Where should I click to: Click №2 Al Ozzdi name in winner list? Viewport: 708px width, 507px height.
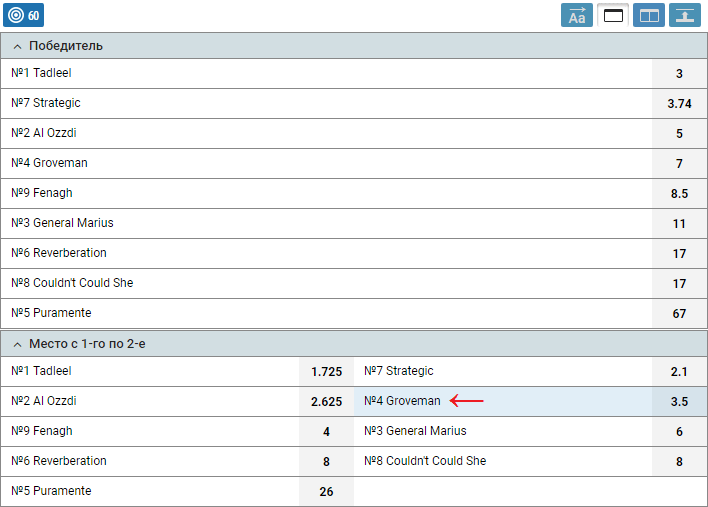tap(44, 133)
